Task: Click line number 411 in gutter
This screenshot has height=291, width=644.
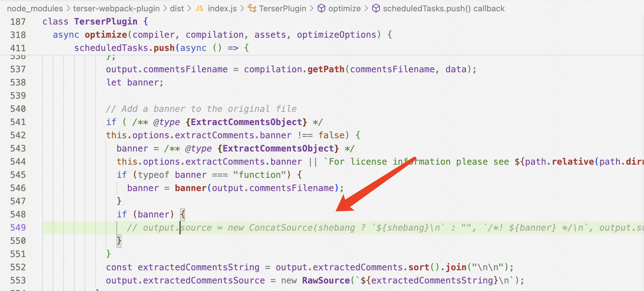Action: [x=18, y=48]
